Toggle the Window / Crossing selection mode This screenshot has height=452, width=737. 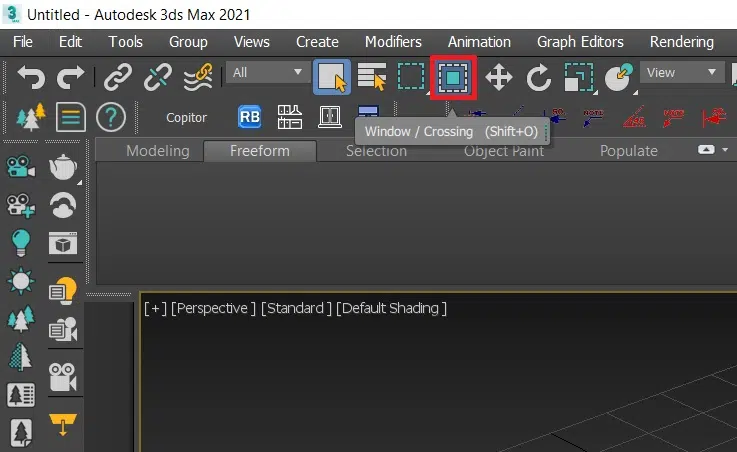tap(454, 76)
